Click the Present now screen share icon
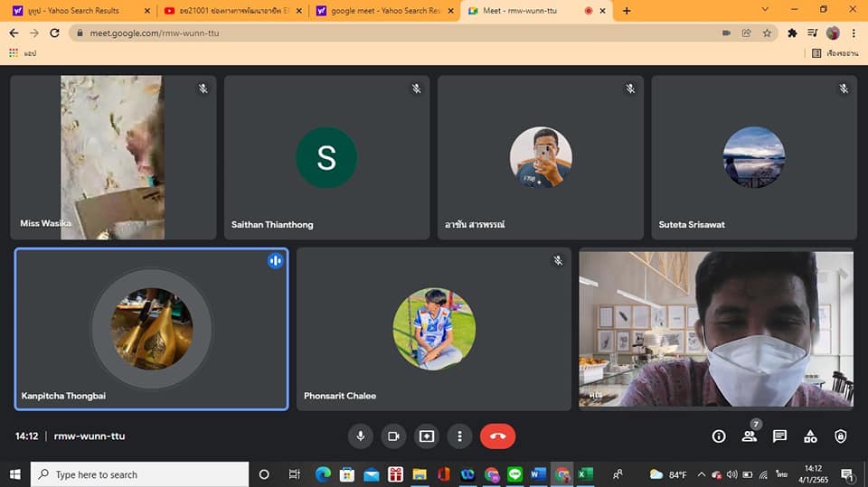 point(427,436)
